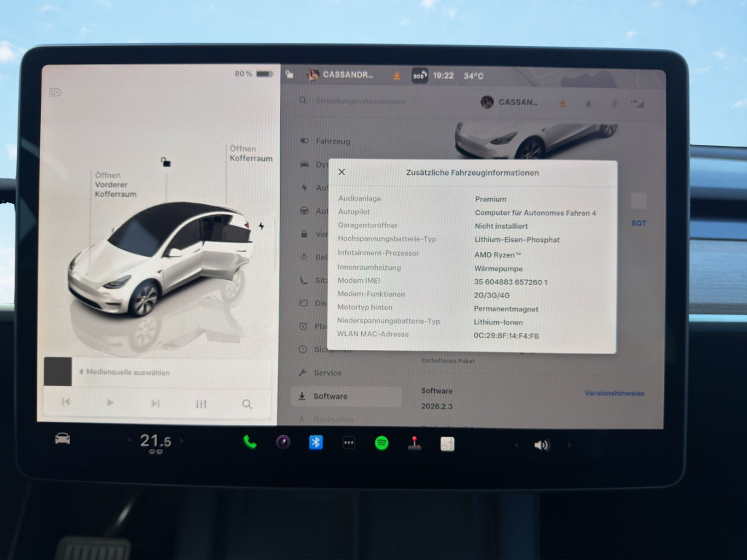This screenshot has height=560, width=747.
Task: Tap the 19:22 clock in the status bar
Action: point(443,76)
